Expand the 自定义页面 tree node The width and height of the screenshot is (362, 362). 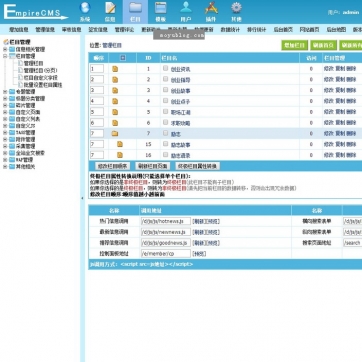pyautogui.click(x=5, y=112)
